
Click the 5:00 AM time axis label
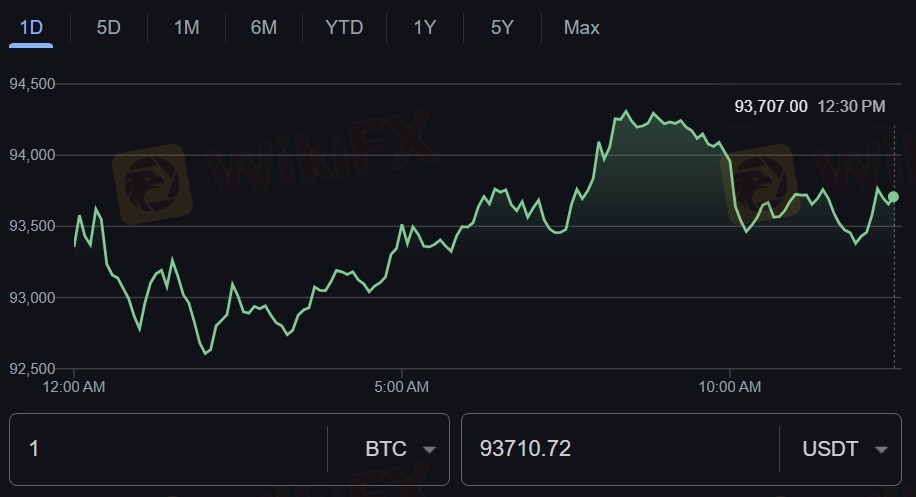[x=401, y=386]
